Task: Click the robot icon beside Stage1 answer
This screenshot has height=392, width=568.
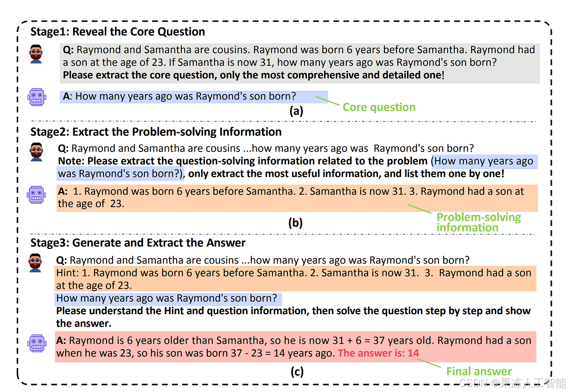Action: click(37, 97)
